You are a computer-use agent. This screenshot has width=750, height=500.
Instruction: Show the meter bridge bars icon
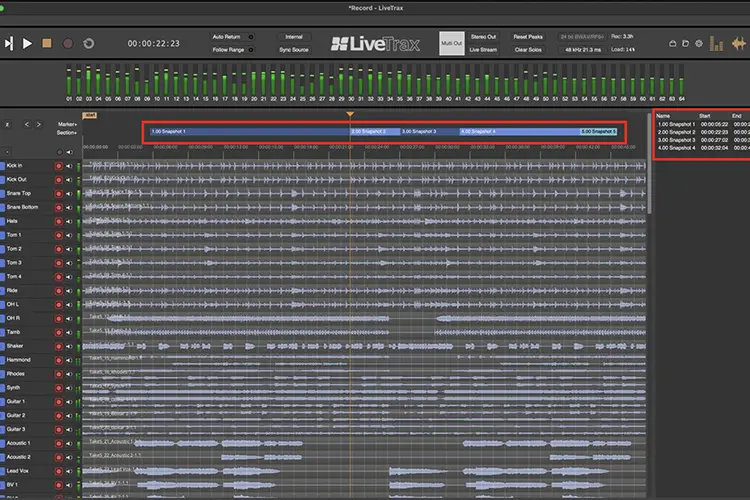pos(716,44)
